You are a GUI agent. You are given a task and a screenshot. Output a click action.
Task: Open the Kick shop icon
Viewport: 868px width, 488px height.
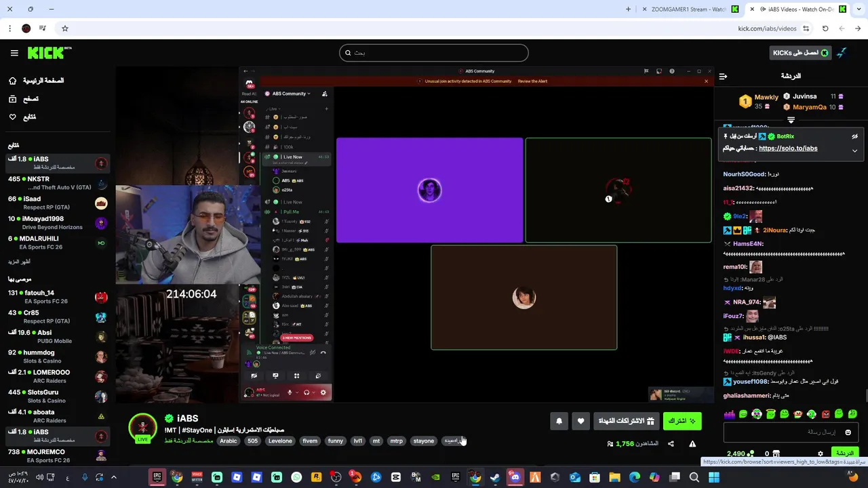tap(776, 454)
